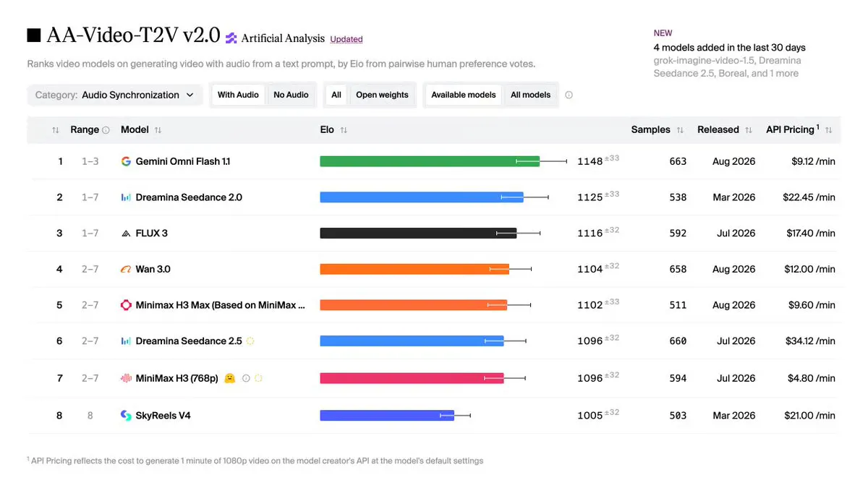Click the FLUX 3 model name

pyautogui.click(x=152, y=234)
